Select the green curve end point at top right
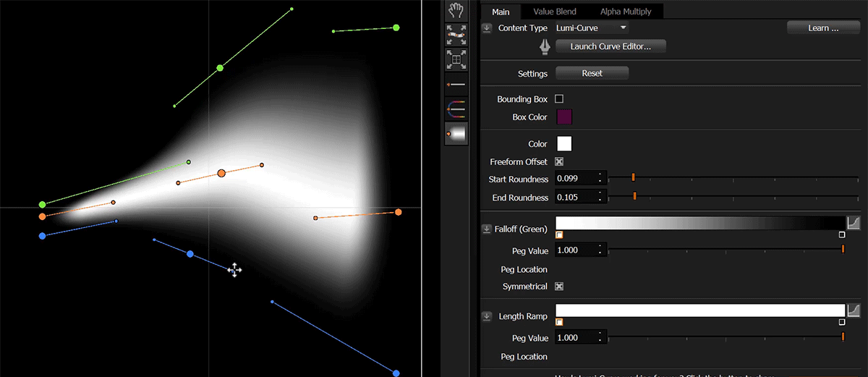The width and height of the screenshot is (868, 377). coord(396,27)
